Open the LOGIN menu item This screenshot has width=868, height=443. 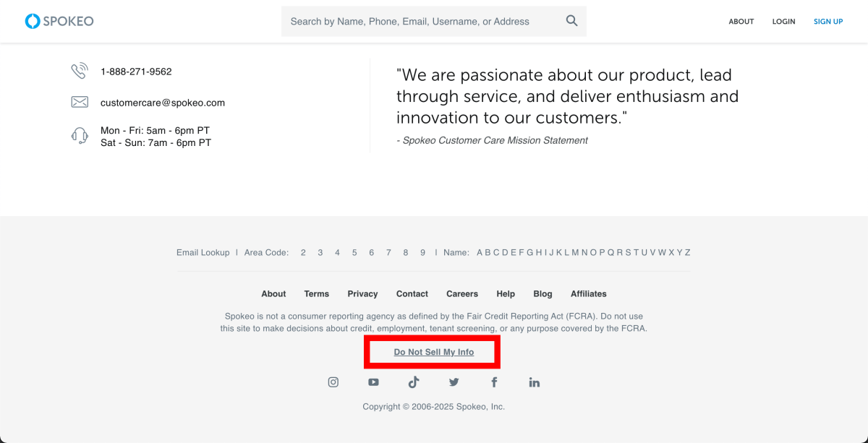coord(783,21)
